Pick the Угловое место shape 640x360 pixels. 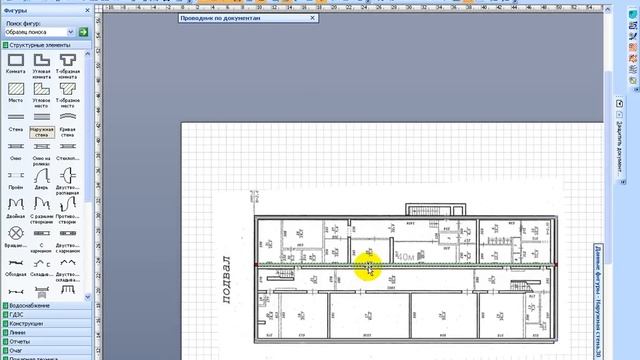[x=41, y=95]
